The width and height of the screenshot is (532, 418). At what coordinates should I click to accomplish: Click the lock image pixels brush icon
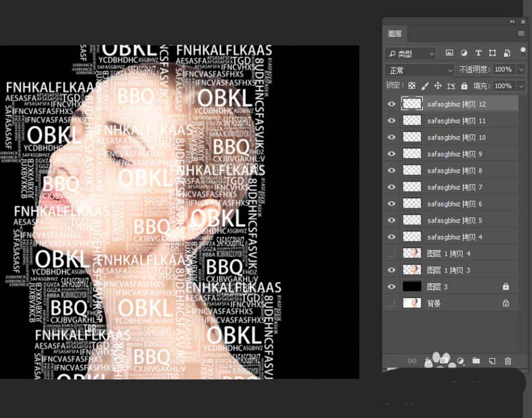point(425,86)
